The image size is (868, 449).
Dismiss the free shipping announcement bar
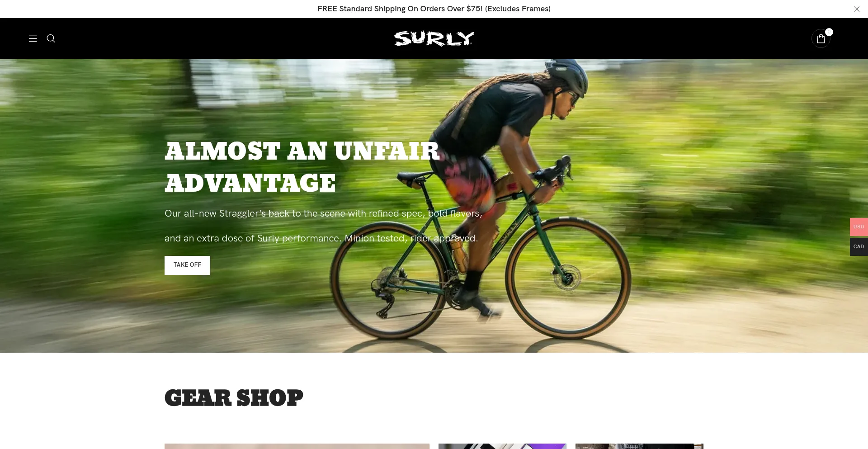tap(856, 9)
